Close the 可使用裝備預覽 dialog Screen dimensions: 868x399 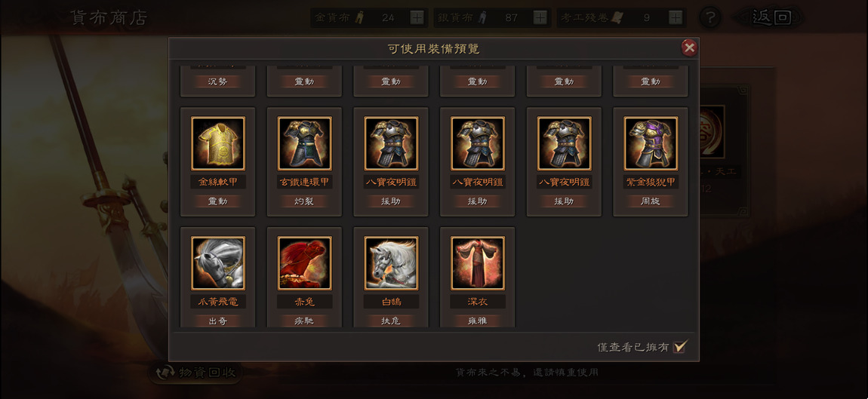pyautogui.click(x=689, y=48)
